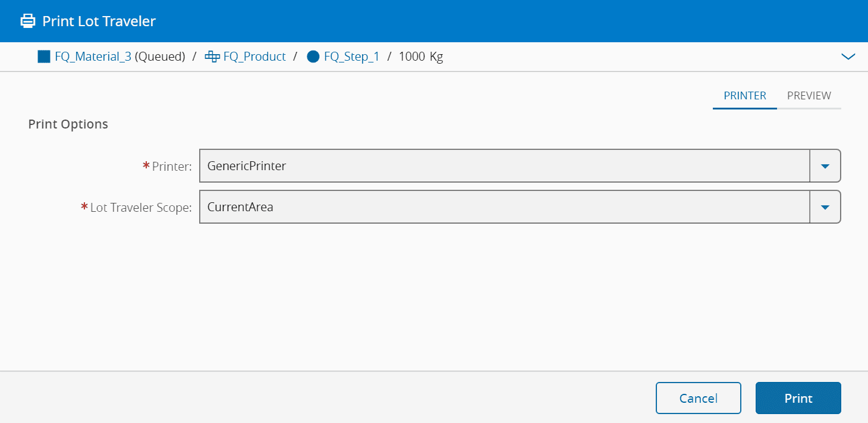
Task: Click the circle step icon beside FQ_Step_1
Action: 313,57
